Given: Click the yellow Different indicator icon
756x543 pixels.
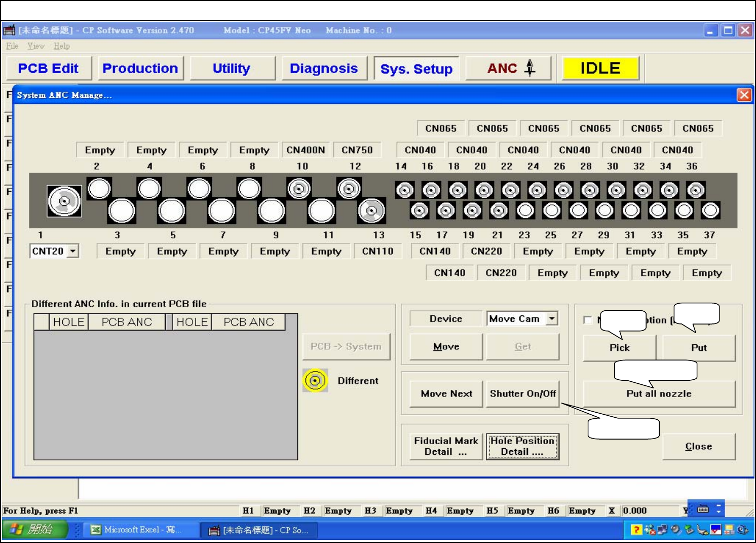Looking at the screenshot, I should click(x=315, y=380).
